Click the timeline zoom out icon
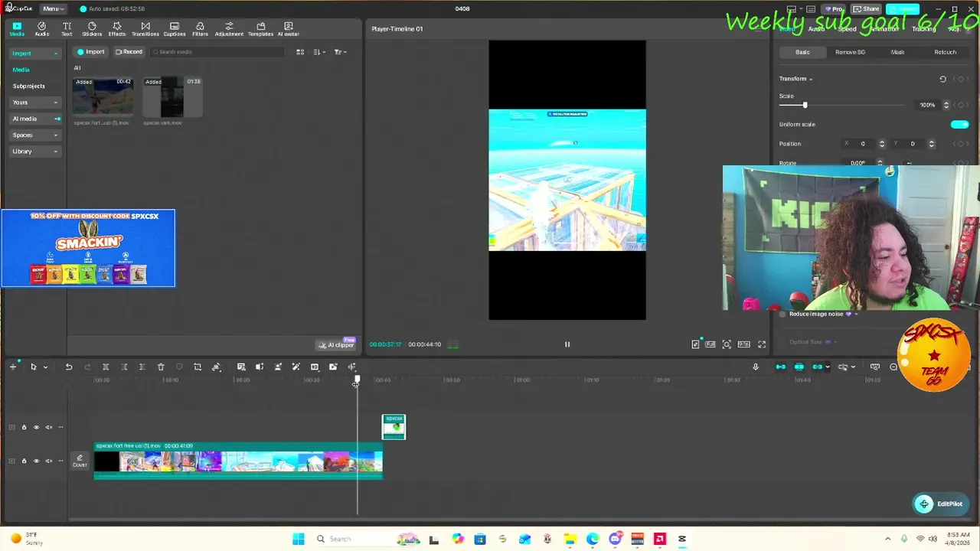980x551 pixels. pyautogui.click(x=893, y=367)
